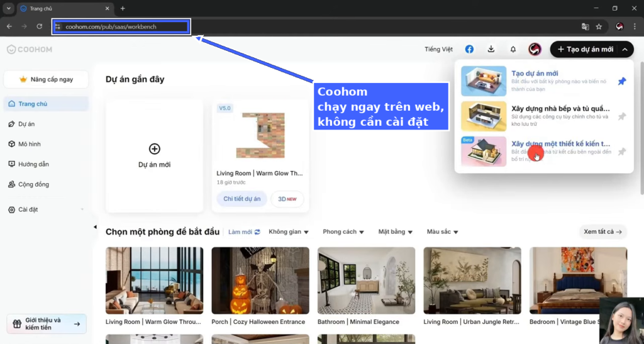The image size is (644, 344).
Task: Open the Coohom Facebook page icon
Action: tap(469, 49)
